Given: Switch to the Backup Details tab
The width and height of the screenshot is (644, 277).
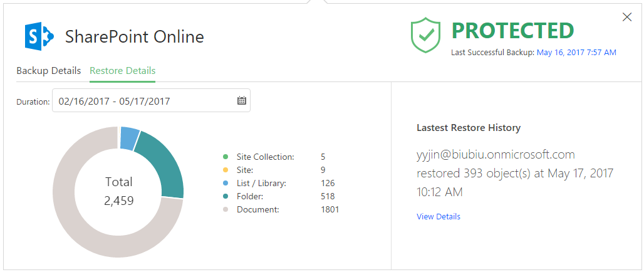Looking at the screenshot, I should coord(48,70).
